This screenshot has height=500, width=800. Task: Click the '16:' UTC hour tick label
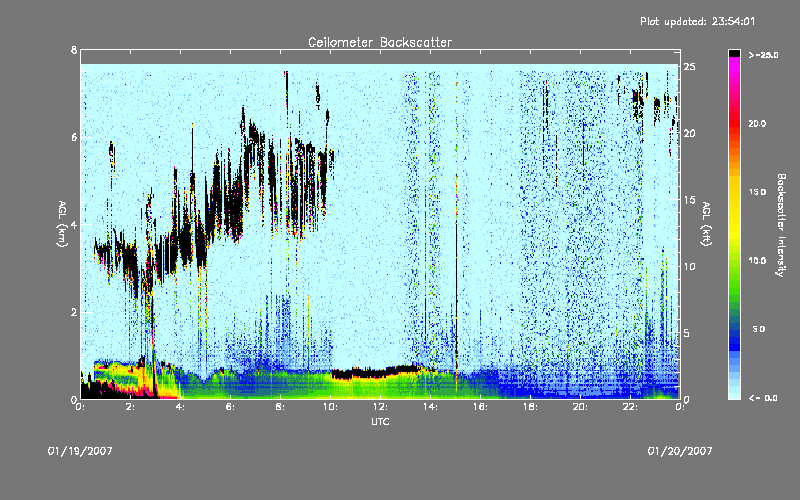point(480,407)
